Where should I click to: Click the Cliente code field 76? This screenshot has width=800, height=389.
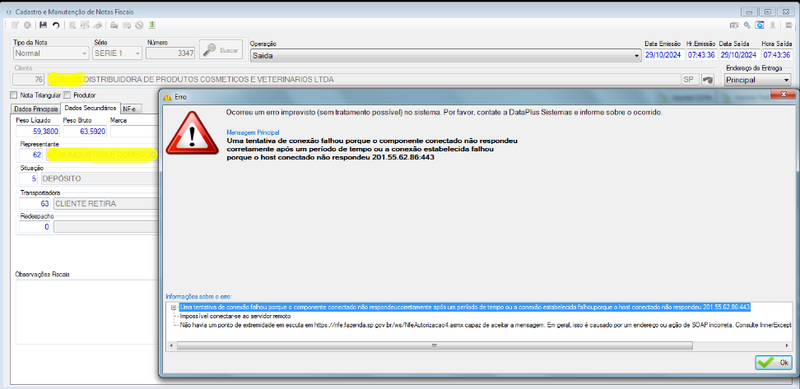[29, 80]
